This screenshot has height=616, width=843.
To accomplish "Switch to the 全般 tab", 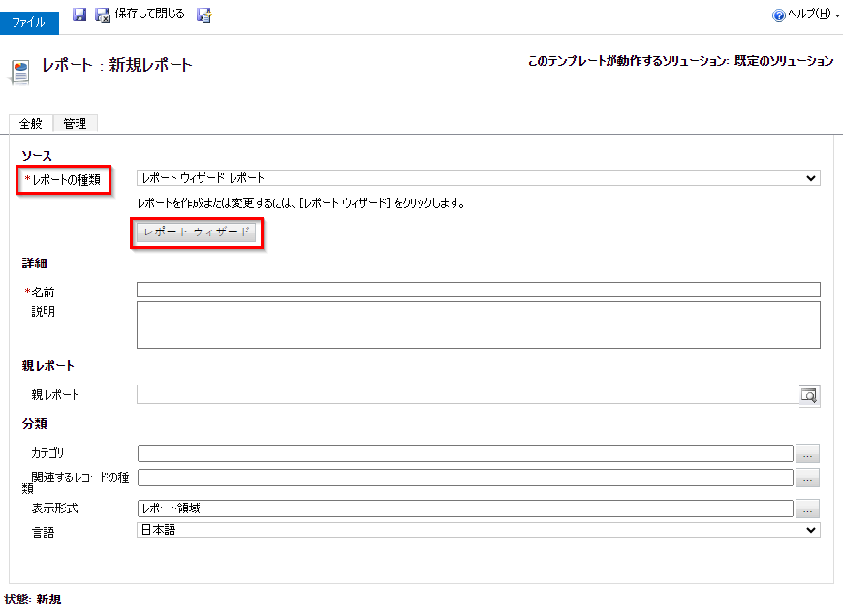I will (x=31, y=124).
